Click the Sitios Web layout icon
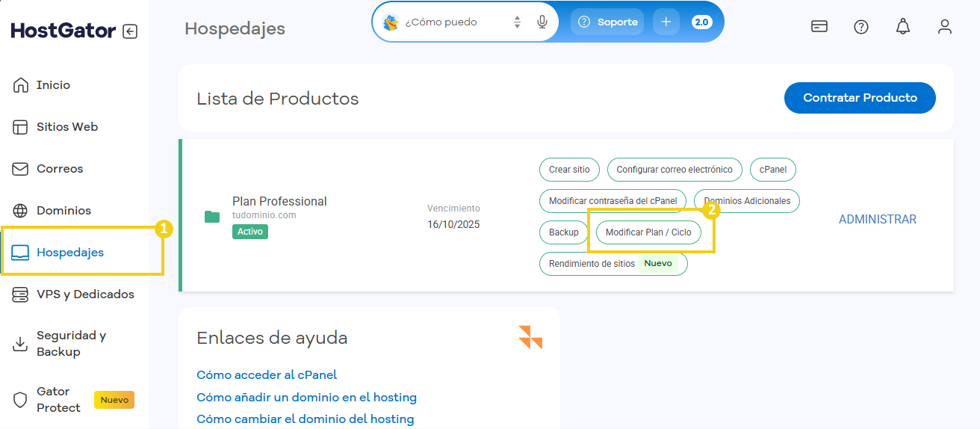The width and height of the screenshot is (980, 429). pyautogui.click(x=21, y=127)
